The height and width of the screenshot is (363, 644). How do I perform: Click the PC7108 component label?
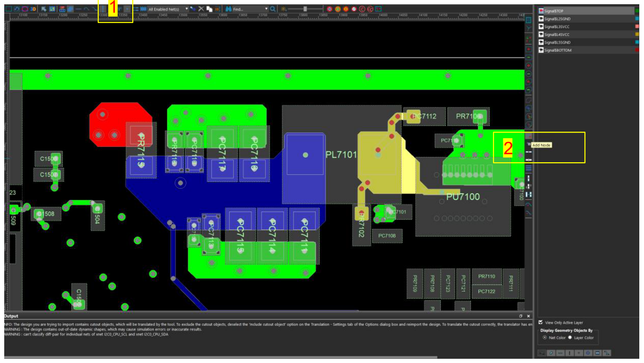point(387,236)
